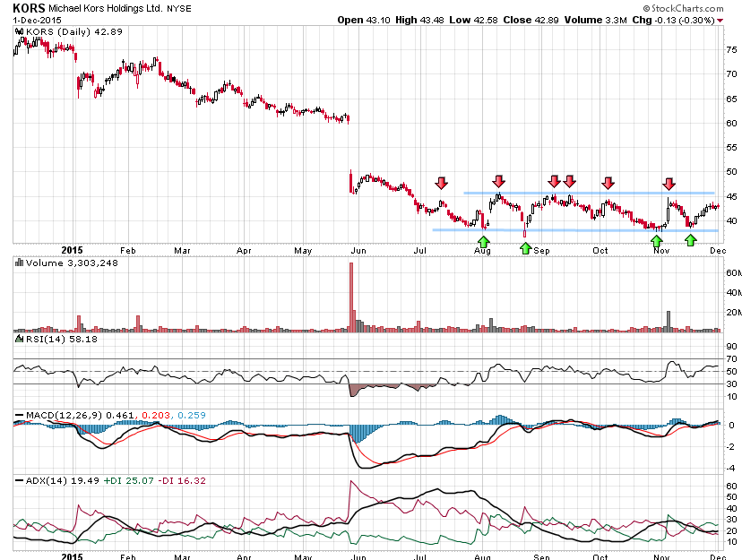Click the High 43.48 value
This screenshot has height=560, width=742.
(x=419, y=20)
